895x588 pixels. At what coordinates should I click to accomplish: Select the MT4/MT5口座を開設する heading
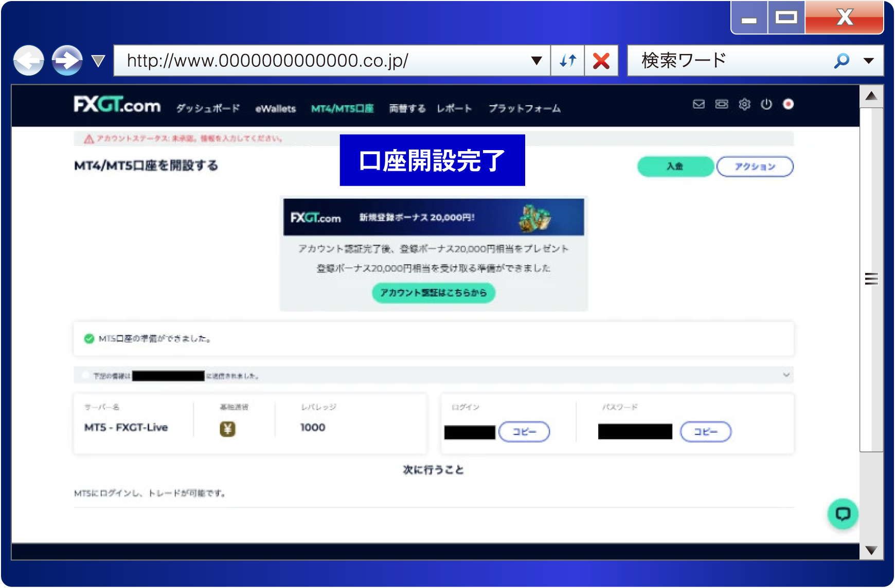(146, 166)
